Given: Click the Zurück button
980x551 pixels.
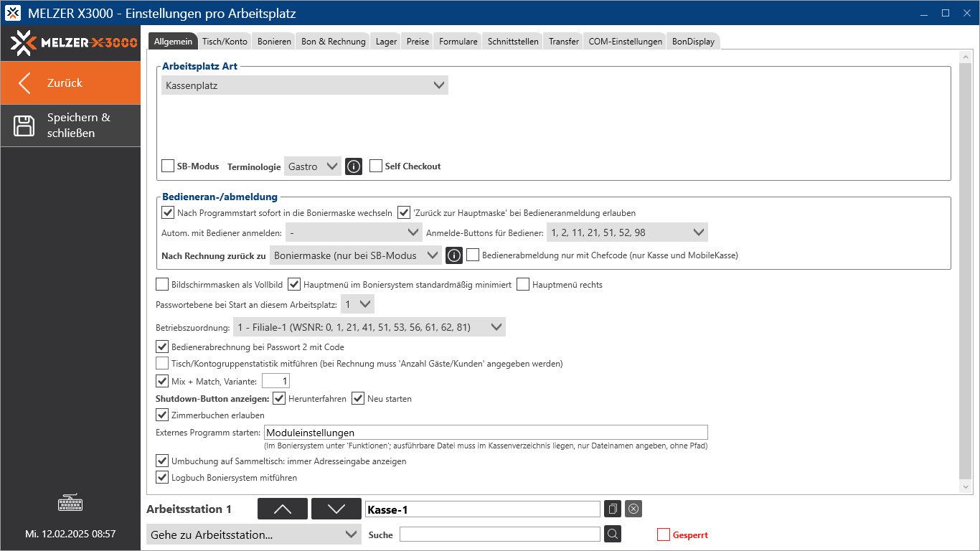Looking at the screenshot, I should click(x=70, y=83).
